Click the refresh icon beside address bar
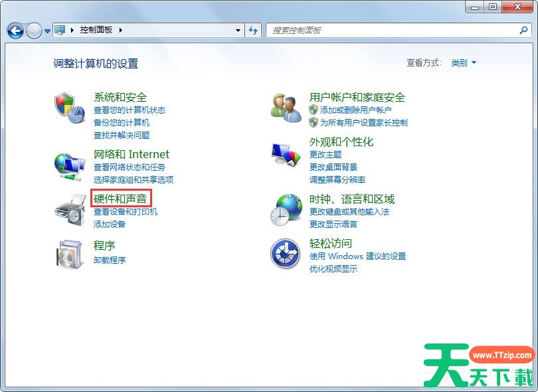Image resolution: width=538 pixels, height=392 pixels. pos(253,30)
